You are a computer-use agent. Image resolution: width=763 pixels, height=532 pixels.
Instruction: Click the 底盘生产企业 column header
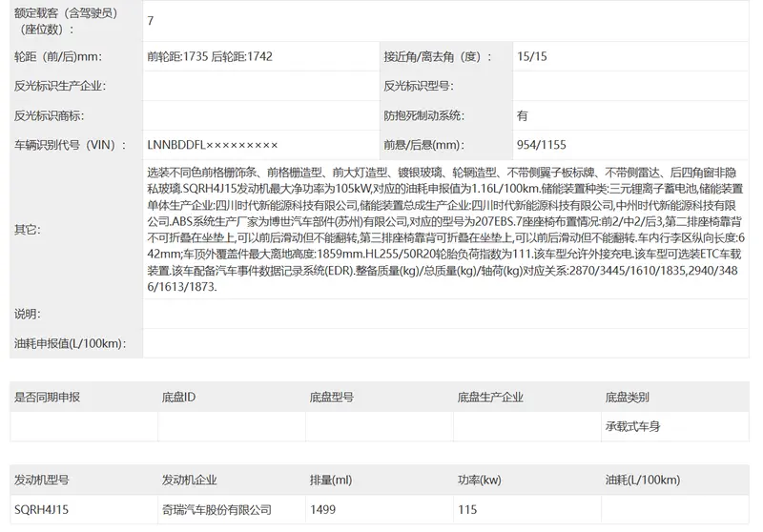pos(490,397)
